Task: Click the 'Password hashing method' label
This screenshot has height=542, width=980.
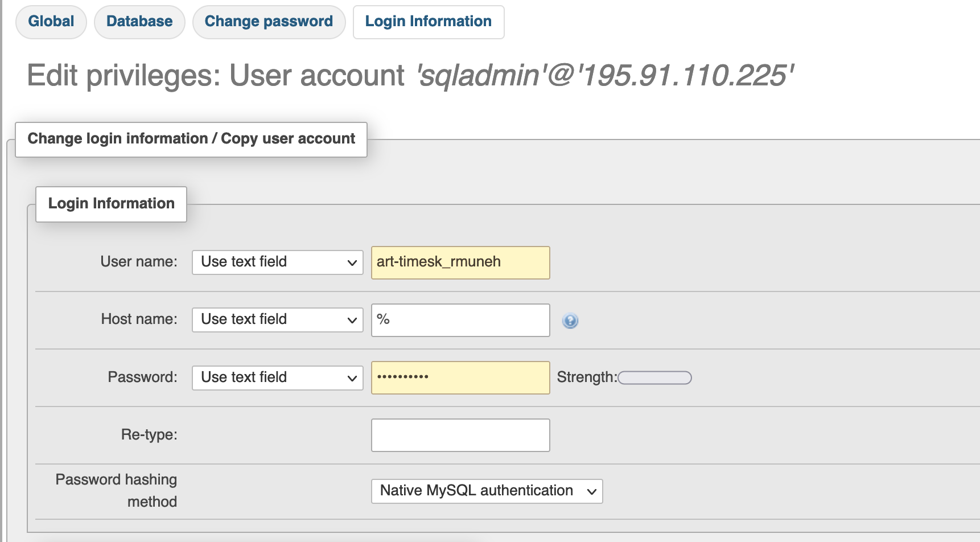Action: 116,491
